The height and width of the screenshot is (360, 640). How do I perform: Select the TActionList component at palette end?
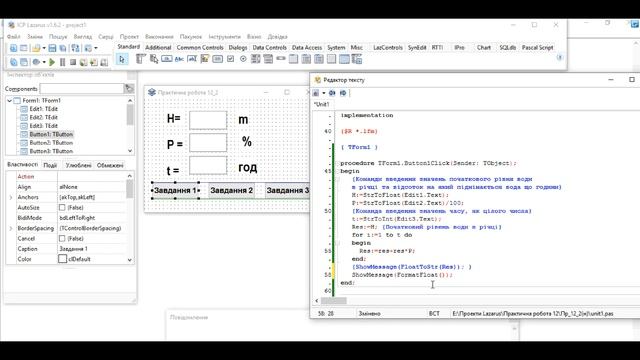coord(357,59)
